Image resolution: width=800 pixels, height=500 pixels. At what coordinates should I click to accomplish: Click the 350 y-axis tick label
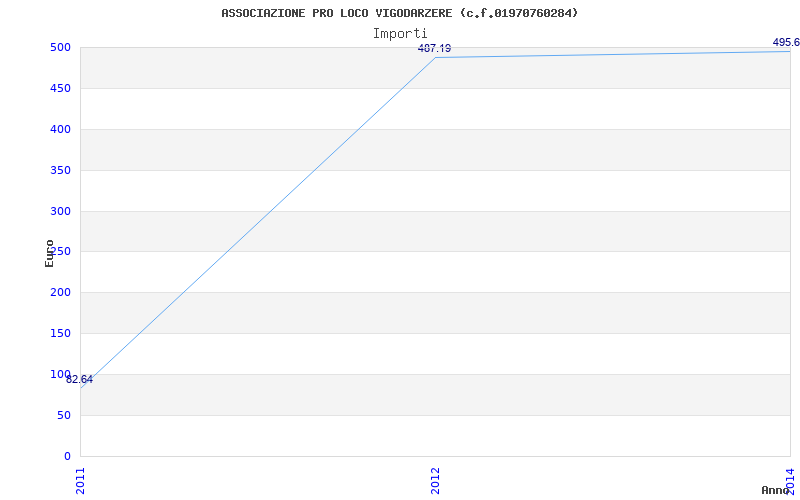tap(59, 170)
